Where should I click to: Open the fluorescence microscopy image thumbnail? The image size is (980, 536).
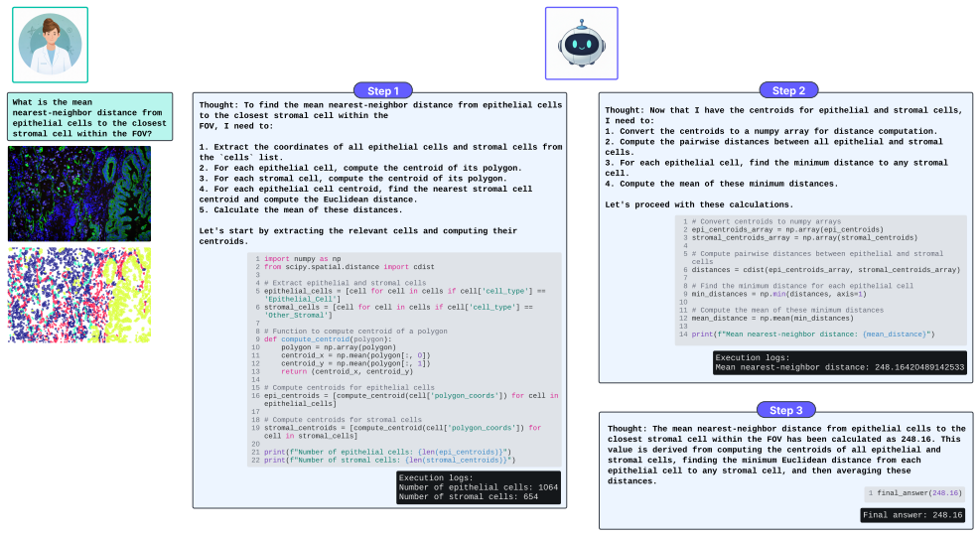coord(79,194)
